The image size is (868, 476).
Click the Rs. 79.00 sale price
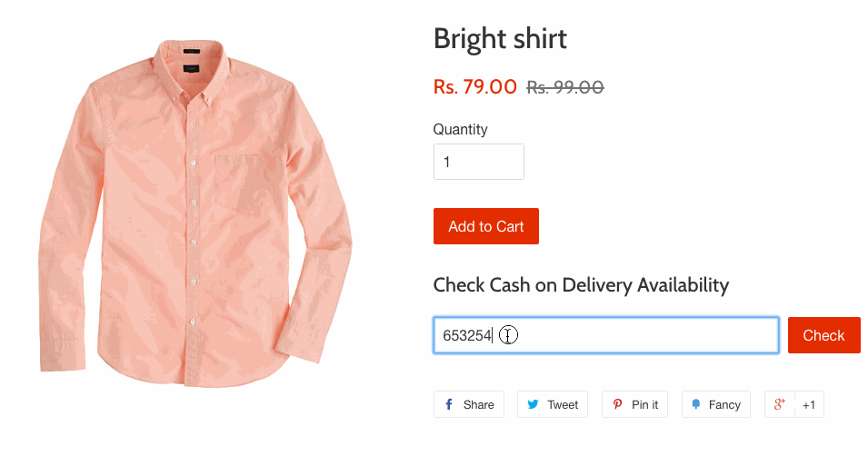475,87
